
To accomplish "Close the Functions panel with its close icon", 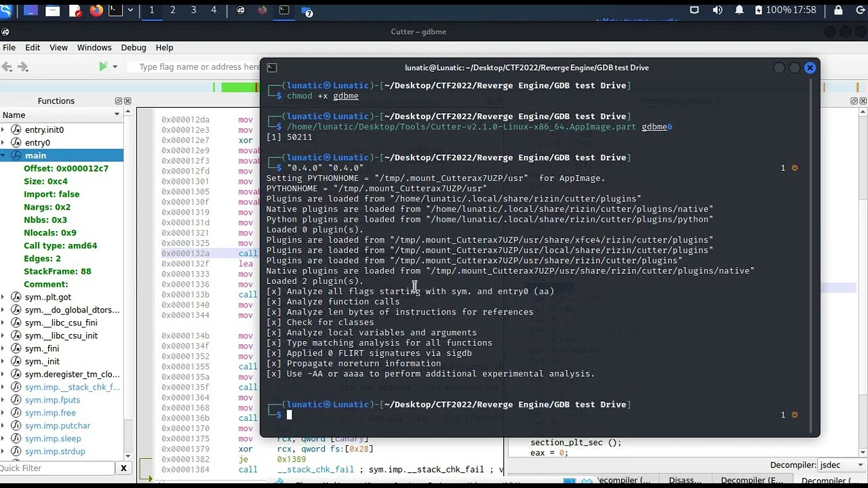I will [x=127, y=101].
